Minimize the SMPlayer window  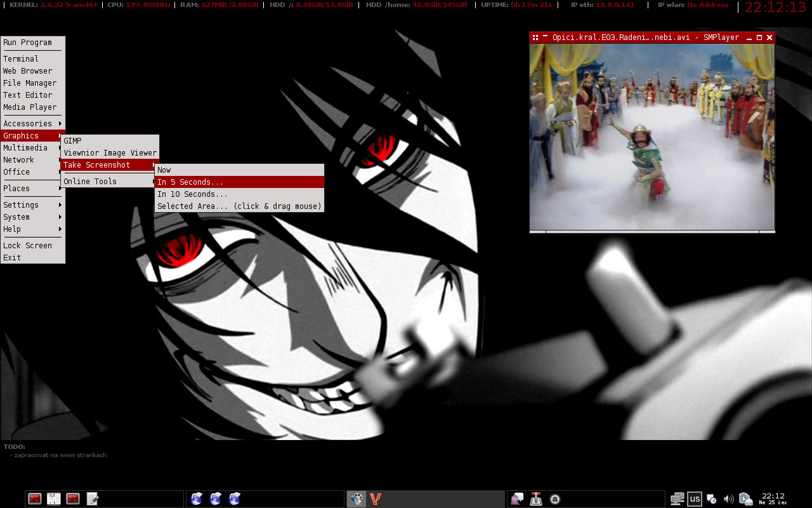click(x=749, y=37)
